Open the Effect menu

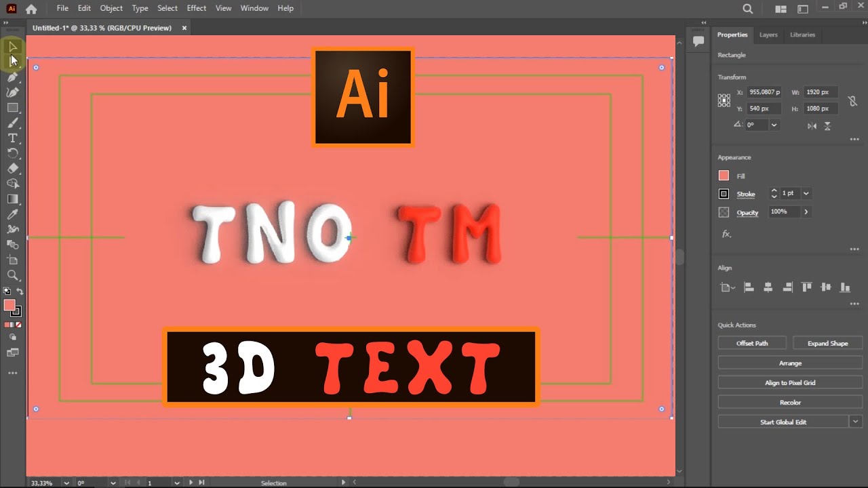(x=197, y=8)
